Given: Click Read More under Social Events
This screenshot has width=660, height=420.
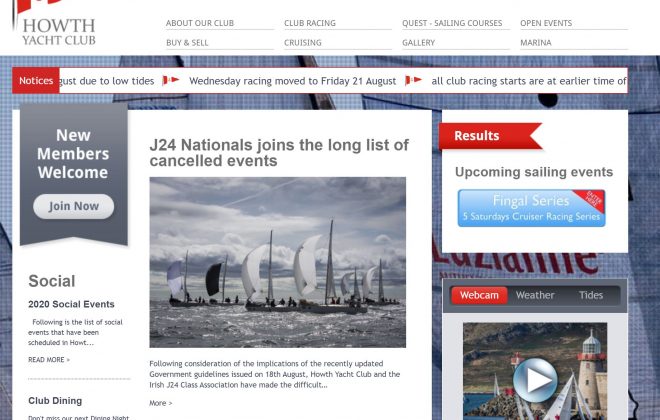Looking at the screenshot, I should pos(49,360).
